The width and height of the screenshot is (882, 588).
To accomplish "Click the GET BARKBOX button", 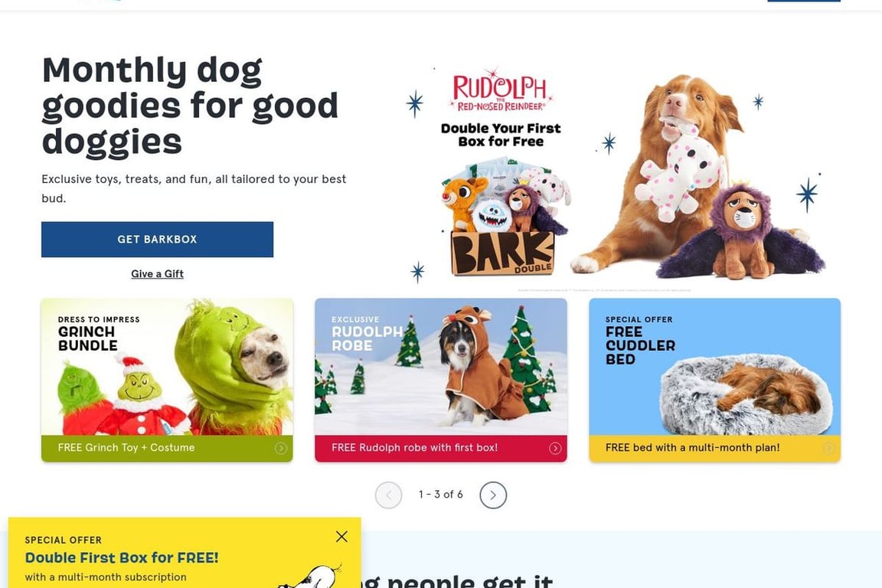I will [x=157, y=239].
